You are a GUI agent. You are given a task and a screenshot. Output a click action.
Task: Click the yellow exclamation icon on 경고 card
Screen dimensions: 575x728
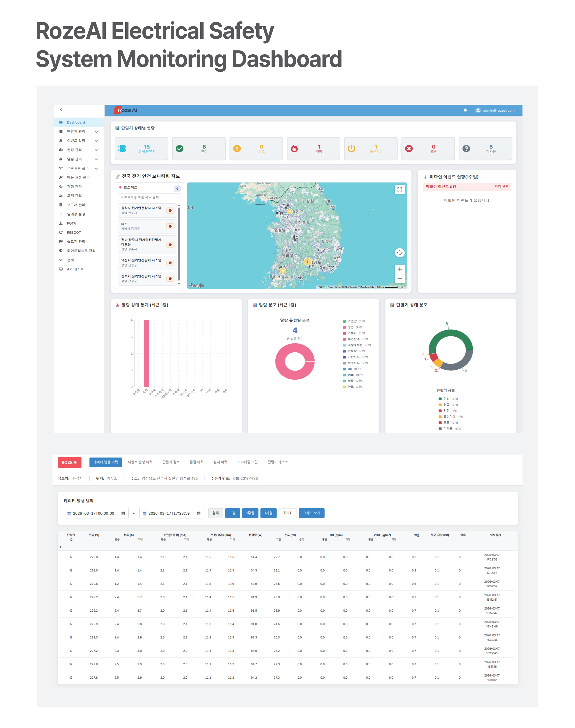tap(237, 149)
